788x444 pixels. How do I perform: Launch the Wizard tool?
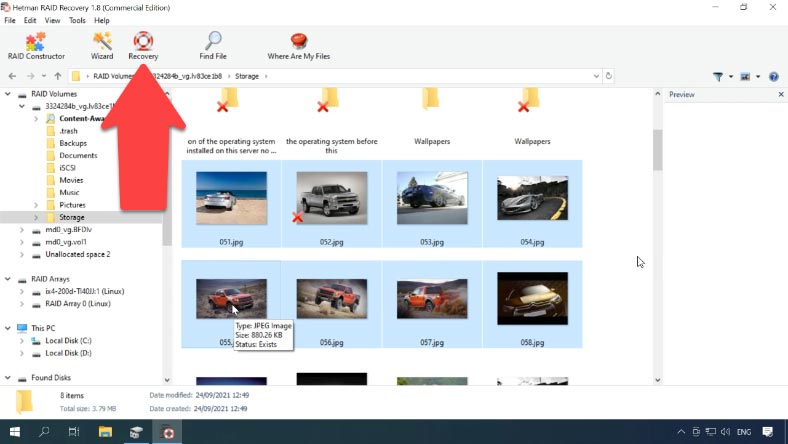coord(102,46)
